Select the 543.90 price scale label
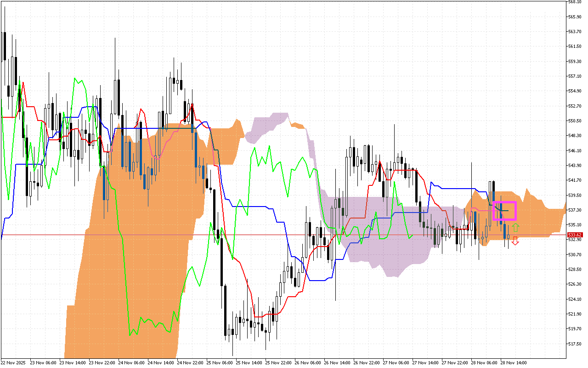This screenshot has width=588, height=368. click(575, 165)
